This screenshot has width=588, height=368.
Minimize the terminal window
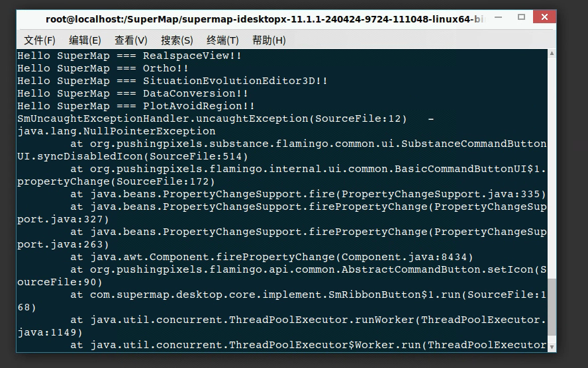click(499, 17)
